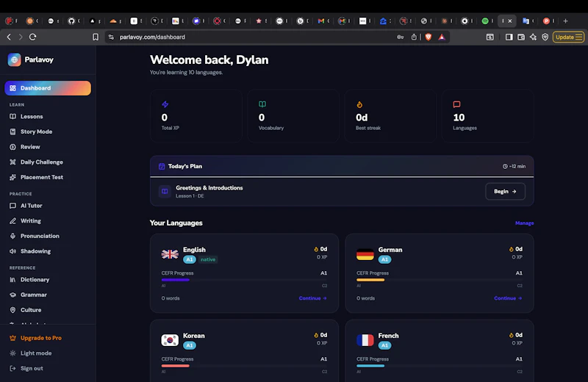Click the Vocabulary book icon
The width and height of the screenshot is (588, 382).
coord(262,104)
